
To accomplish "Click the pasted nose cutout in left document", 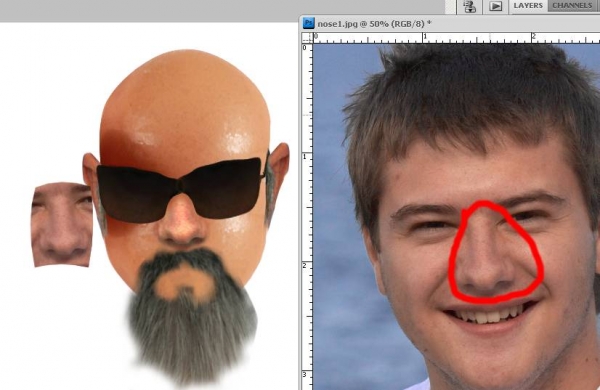I will click(62, 224).
